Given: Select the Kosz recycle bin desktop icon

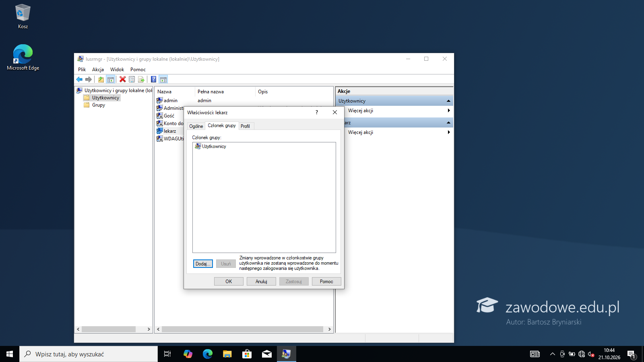Looking at the screenshot, I should click(x=23, y=16).
